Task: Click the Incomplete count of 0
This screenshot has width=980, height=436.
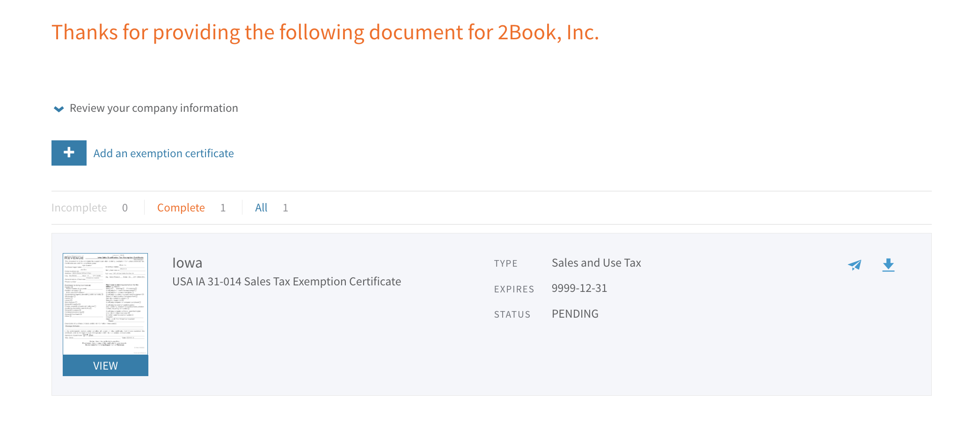Action: pos(125,208)
